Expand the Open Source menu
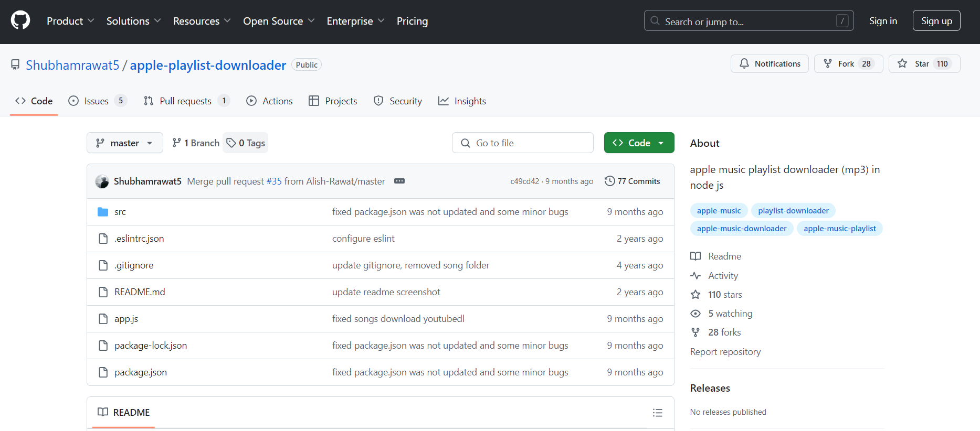The height and width of the screenshot is (431, 980). tap(279, 21)
